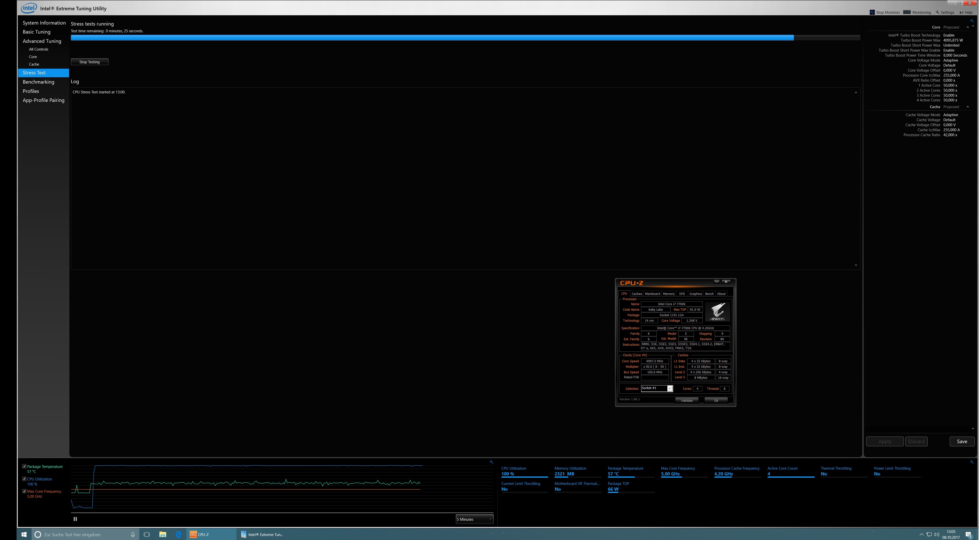
Task: Click wrench icon above the monitoring graph
Action: coord(491,462)
